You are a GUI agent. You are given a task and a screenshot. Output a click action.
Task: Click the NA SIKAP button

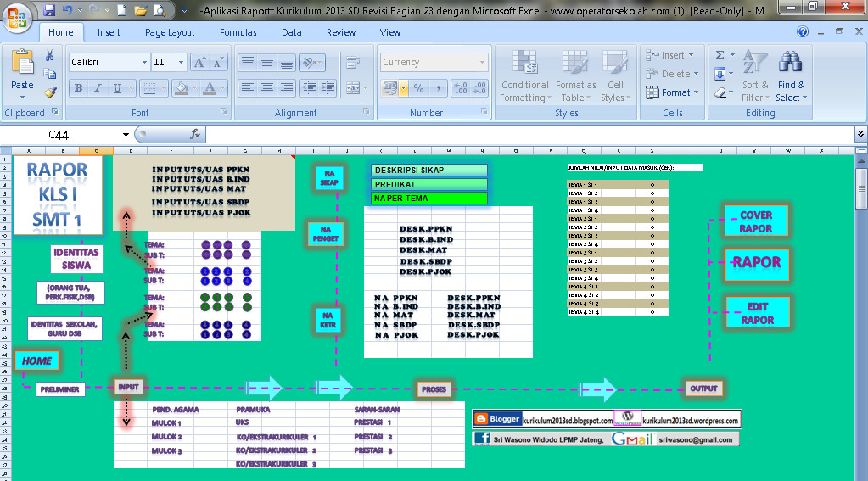tap(329, 177)
